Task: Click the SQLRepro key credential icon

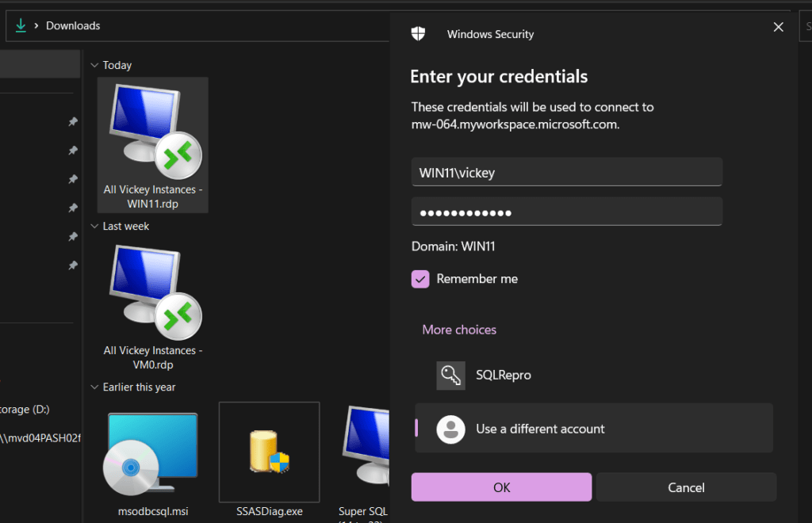Action: click(450, 376)
